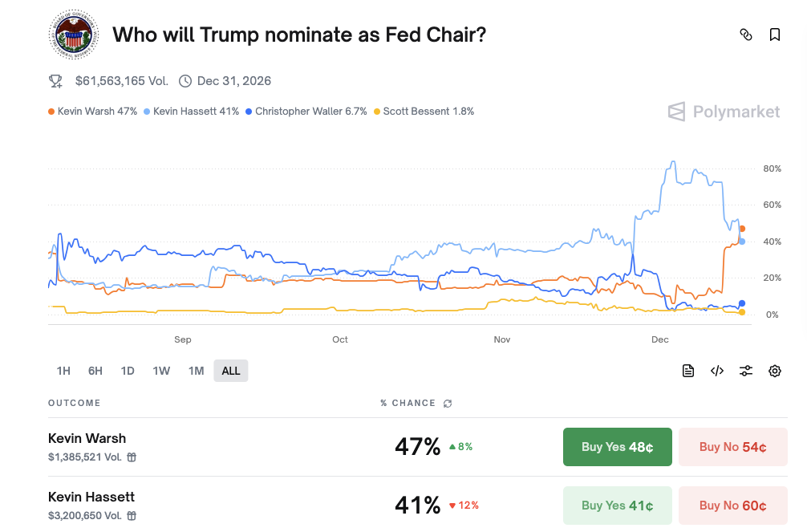Click the orange dot beside Kevin Warsh legend

tap(51, 111)
